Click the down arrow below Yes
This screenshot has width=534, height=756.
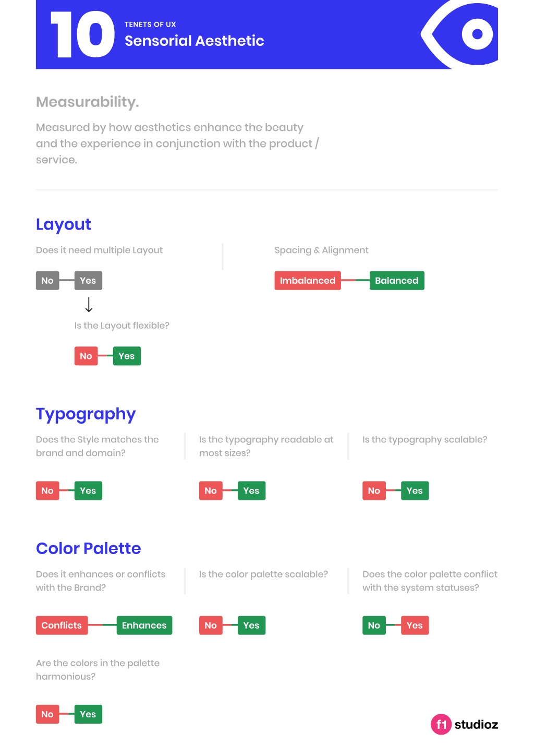89,305
